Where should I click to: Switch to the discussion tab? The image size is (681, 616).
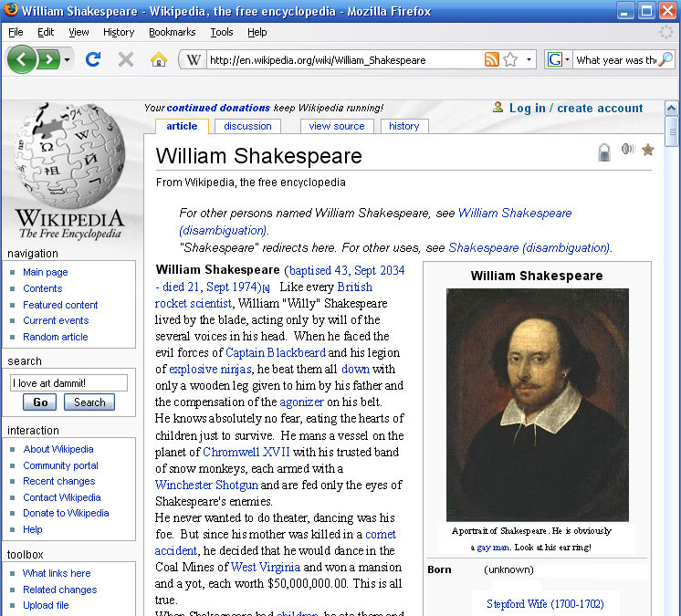coord(247,126)
